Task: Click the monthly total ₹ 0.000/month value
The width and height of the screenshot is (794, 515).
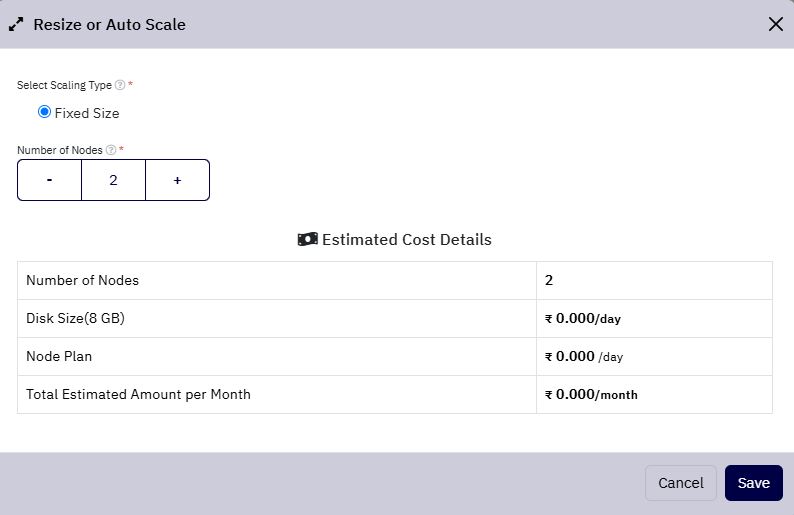Action: [x=591, y=394]
